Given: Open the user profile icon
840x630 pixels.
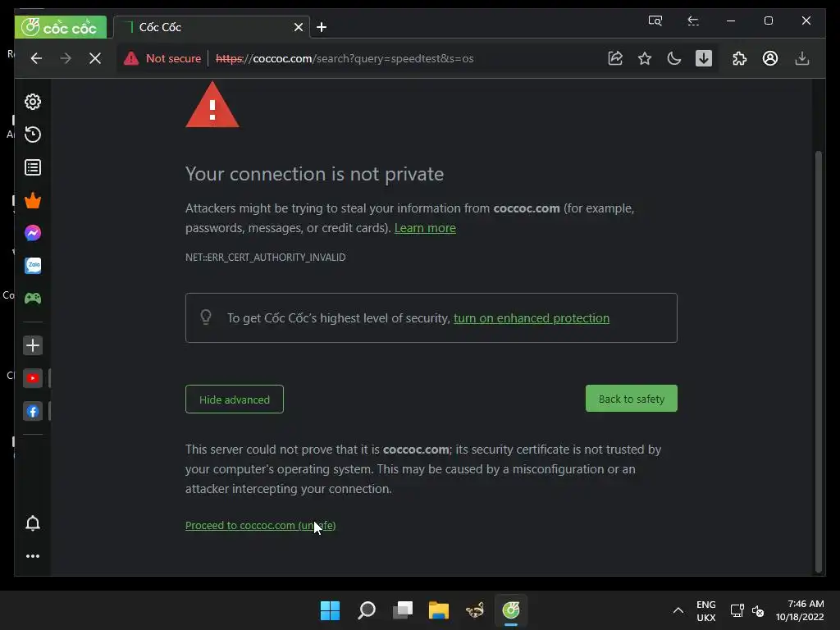Looking at the screenshot, I should pos(769,58).
